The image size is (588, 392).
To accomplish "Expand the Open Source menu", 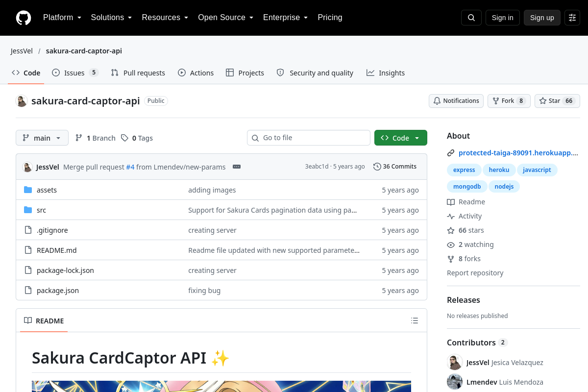I will pyautogui.click(x=226, y=18).
